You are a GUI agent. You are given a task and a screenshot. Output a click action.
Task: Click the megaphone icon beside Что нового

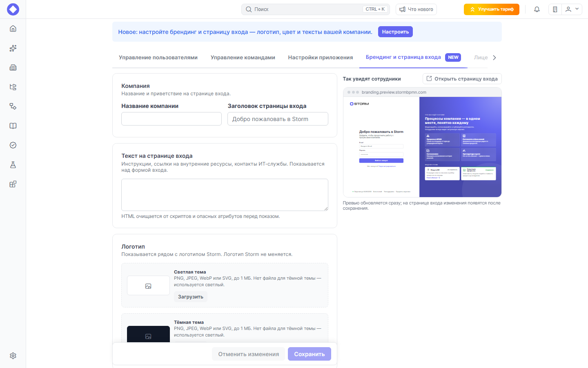(402, 9)
